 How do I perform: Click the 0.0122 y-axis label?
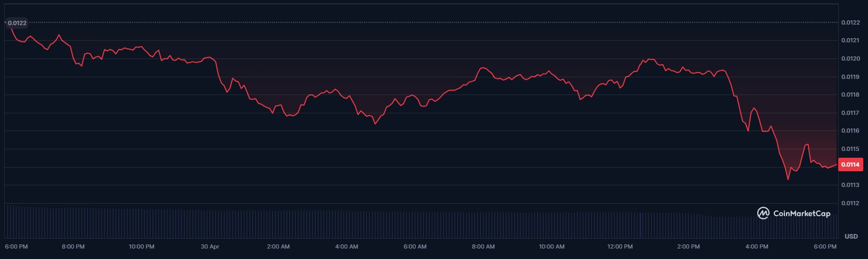click(850, 22)
